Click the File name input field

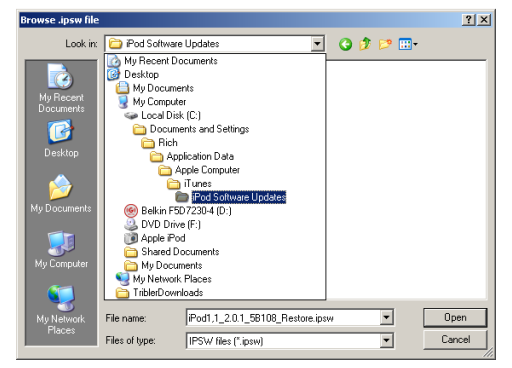(283, 318)
